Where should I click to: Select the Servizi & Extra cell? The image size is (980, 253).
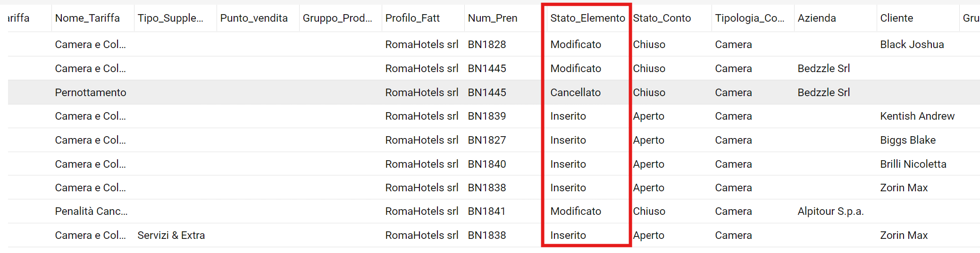tap(171, 235)
